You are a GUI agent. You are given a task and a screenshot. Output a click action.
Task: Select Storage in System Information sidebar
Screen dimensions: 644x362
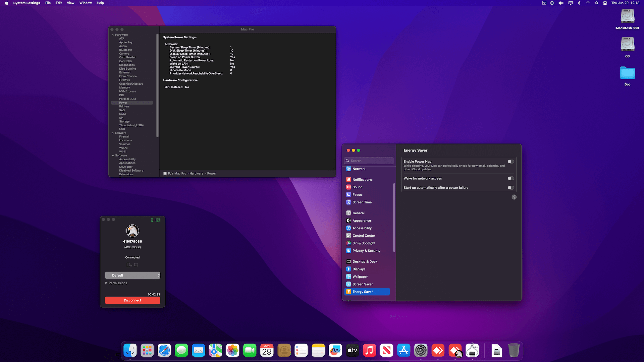[124, 122]
